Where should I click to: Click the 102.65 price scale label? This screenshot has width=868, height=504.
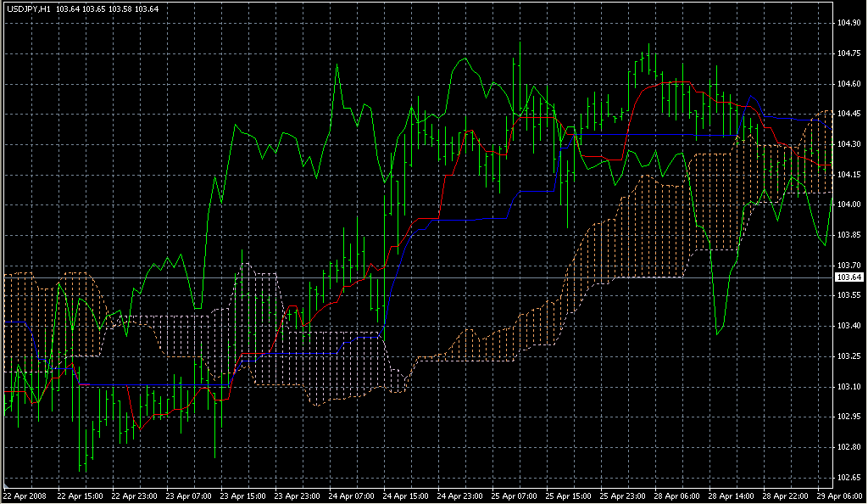849,477
